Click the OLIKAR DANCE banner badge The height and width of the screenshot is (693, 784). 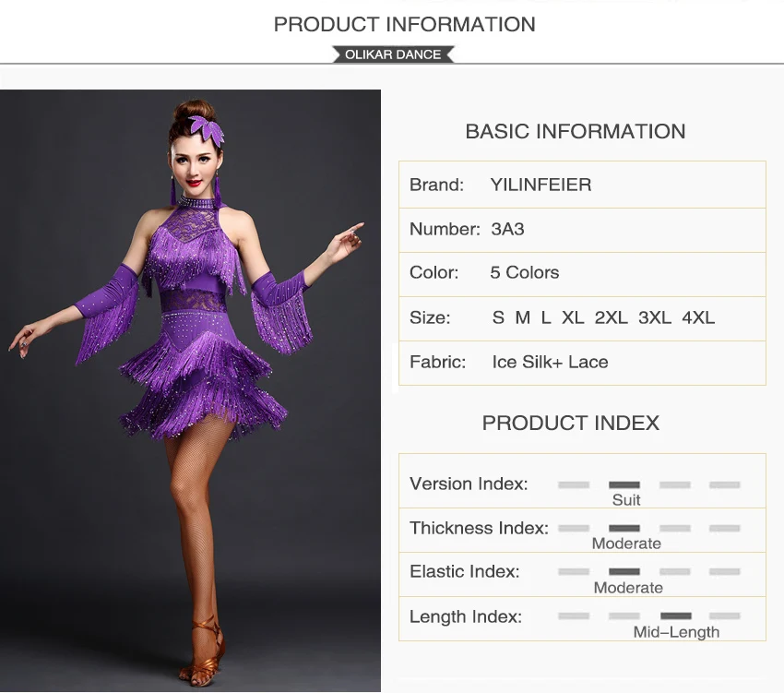[x=393, y=54]
